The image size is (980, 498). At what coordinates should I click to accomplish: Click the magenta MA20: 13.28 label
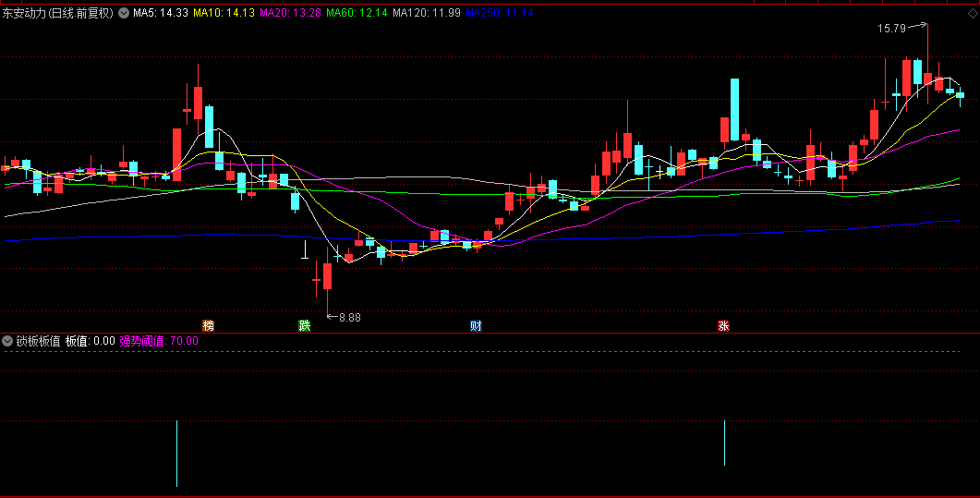[291, 13]
